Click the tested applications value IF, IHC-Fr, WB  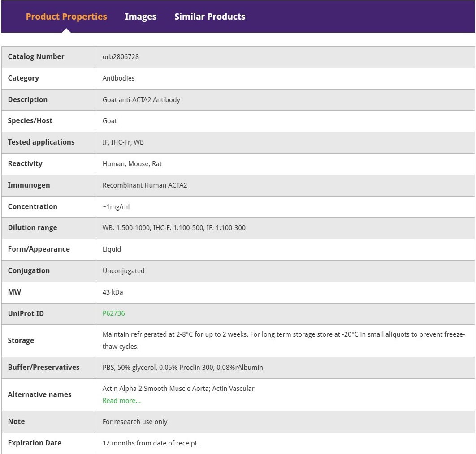(123, 142)
